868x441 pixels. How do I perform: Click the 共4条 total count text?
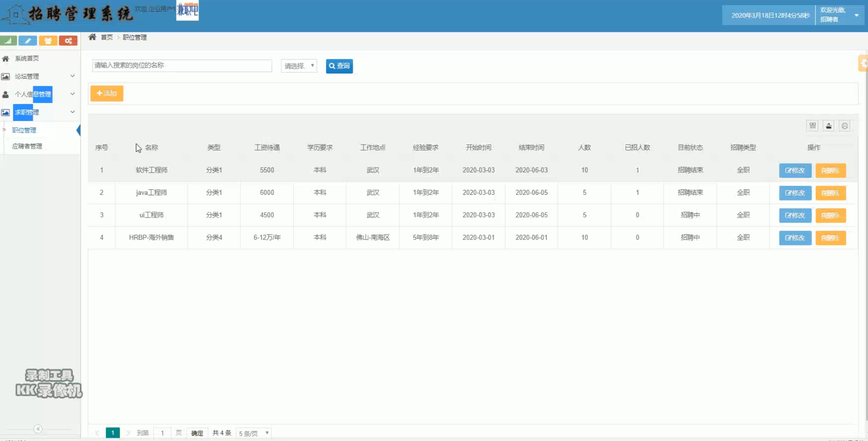[222, 433]
